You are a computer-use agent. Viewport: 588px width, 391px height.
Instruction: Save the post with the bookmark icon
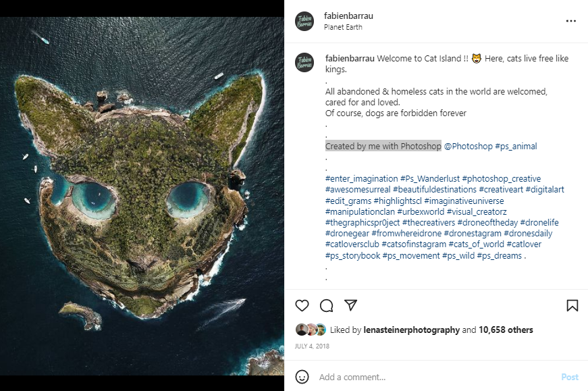point(572,305)
